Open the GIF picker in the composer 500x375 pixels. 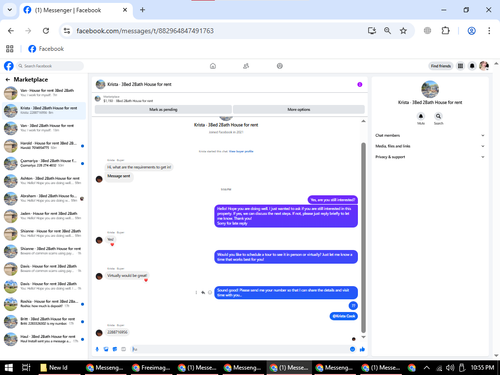(x=124, y=349)
